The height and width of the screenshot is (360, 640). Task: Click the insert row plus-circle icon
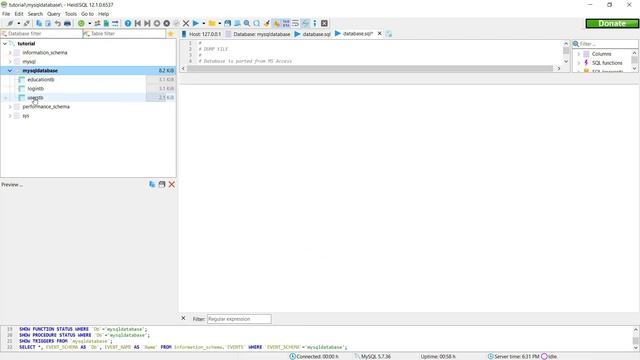pos(157,24)
